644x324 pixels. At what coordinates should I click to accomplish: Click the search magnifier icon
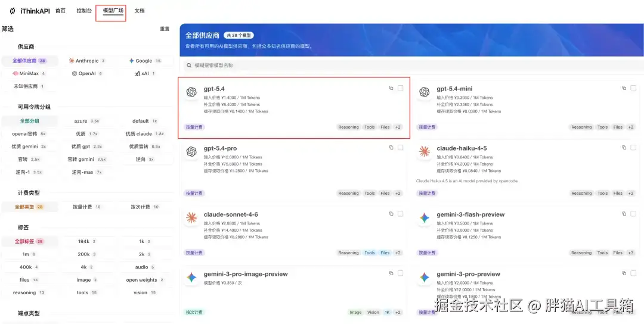coord(189,65)
